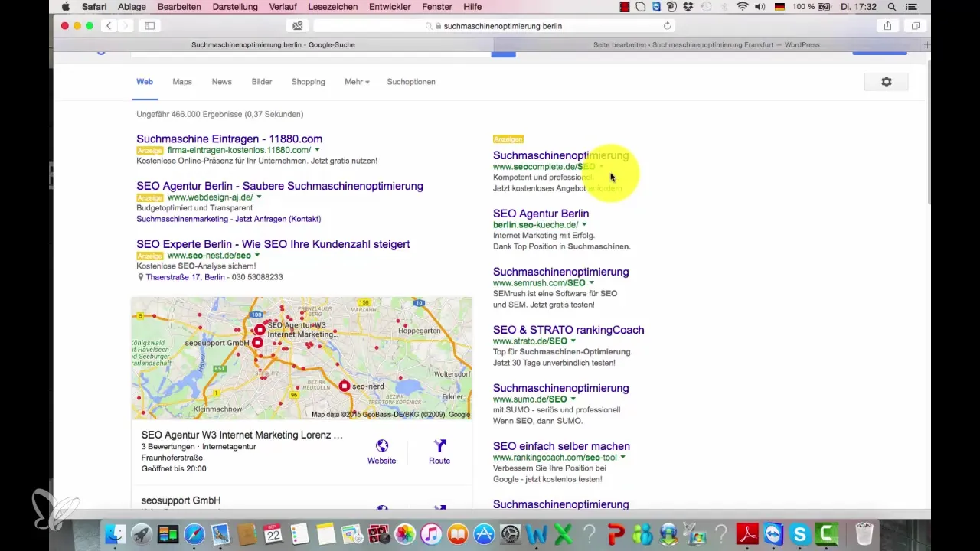The height and width of the screenshot is (551, 980).
Task: Open Suchmaschine Eintragen - 11880.com result
Action: 230,139
